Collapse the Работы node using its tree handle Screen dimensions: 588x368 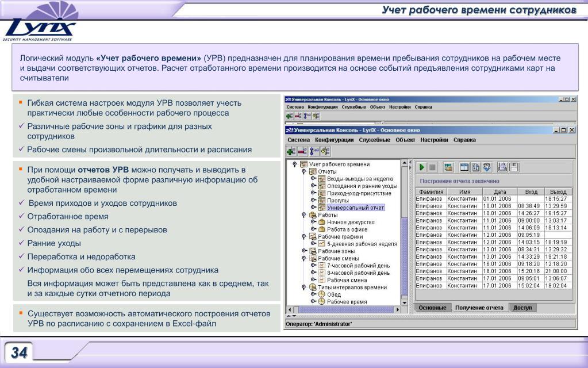click(x=303, y=215)
